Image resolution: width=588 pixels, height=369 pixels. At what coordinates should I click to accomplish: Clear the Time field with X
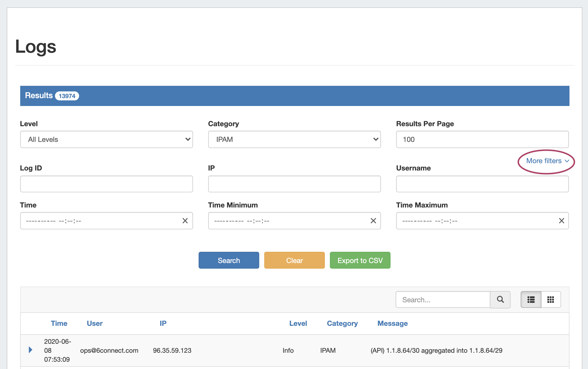coord(185,221)
